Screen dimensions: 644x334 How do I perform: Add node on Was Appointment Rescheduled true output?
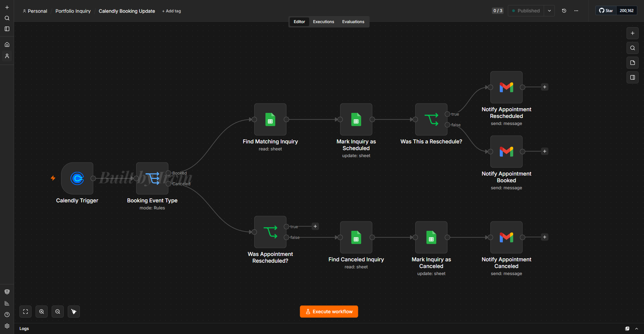(x=315, y=226)
